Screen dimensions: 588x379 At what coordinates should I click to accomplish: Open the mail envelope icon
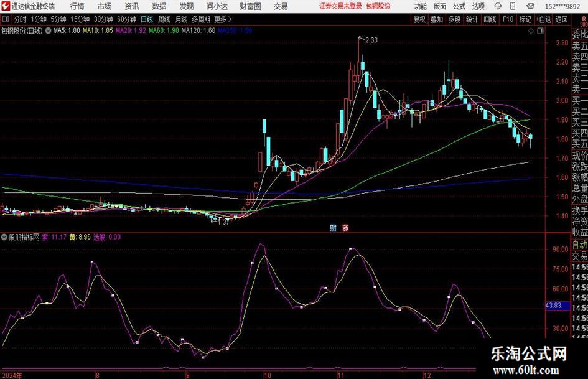click(530, 6)
